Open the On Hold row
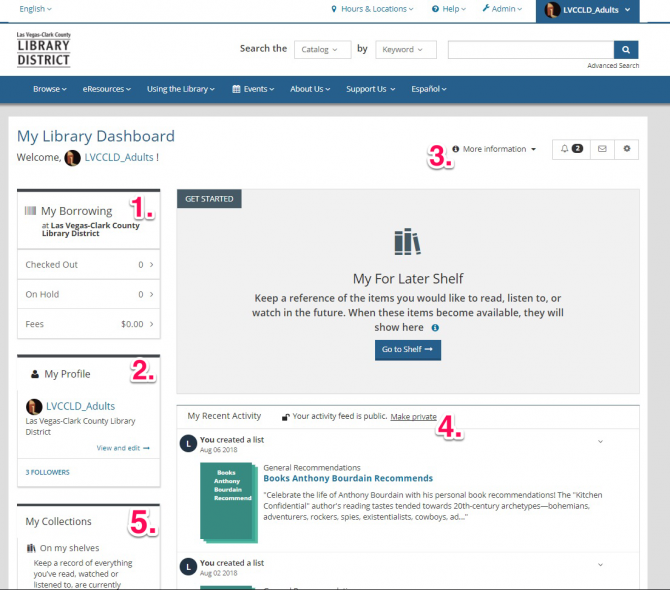670x590 pixels. click(89, 294)
